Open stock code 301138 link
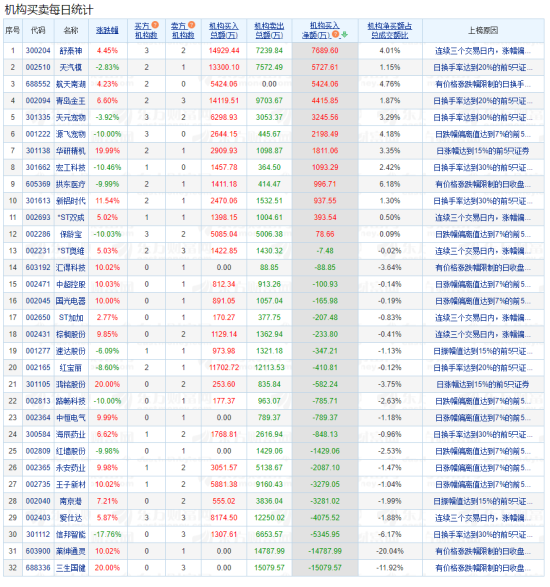The height and width of the screenshot is (587, 550). (38, 151)
